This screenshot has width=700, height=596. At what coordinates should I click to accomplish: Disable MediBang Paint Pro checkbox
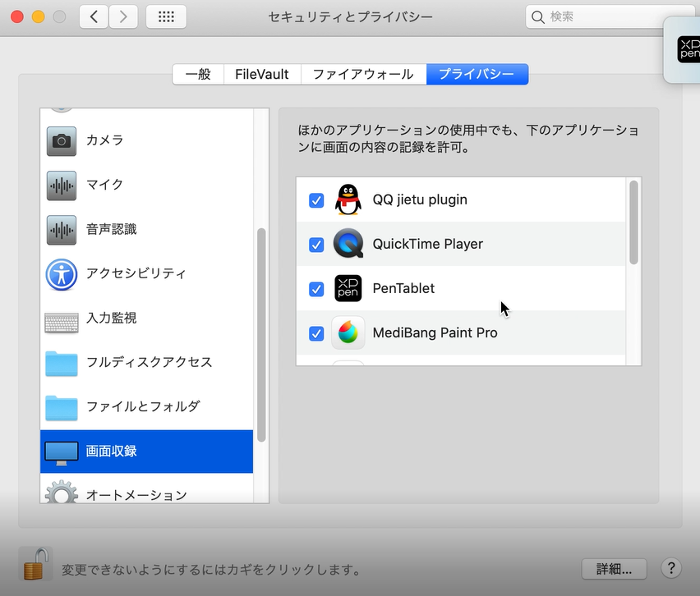click(316, 333)
